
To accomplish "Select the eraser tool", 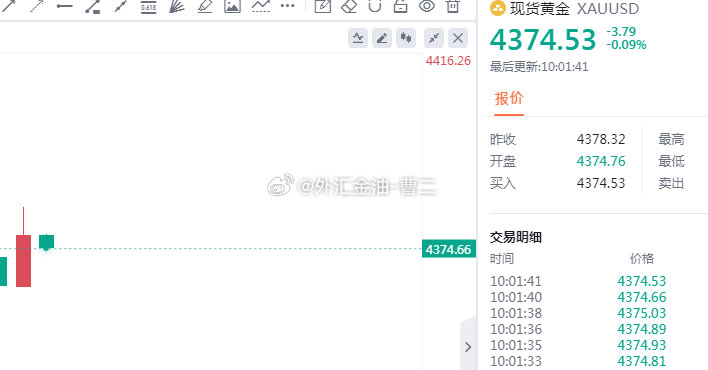I will [349, 6].
